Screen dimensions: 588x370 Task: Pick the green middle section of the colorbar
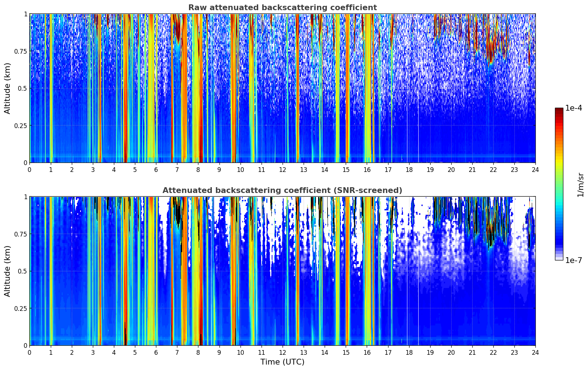pyautogui.click(x=559, y=181)
